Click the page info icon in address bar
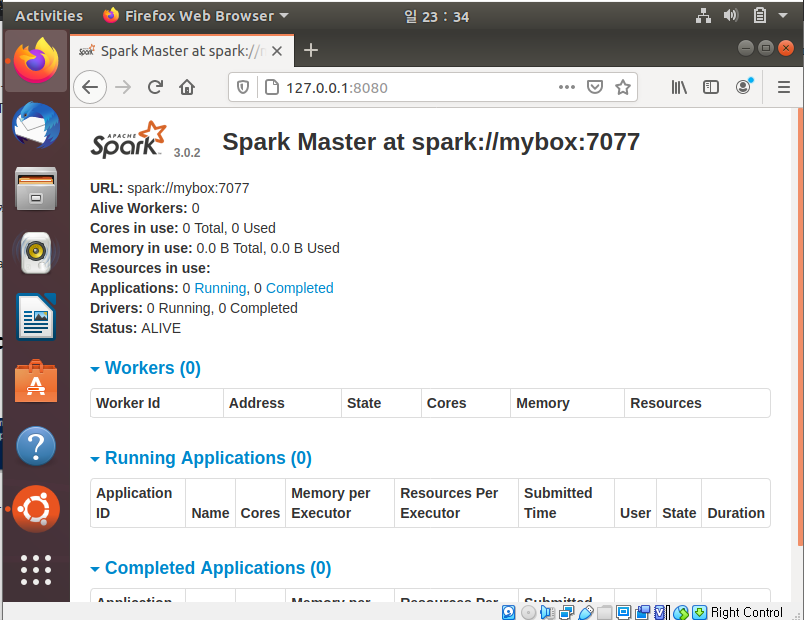The width and height of the screenshot is (804, 620). [x=272, y=88]
